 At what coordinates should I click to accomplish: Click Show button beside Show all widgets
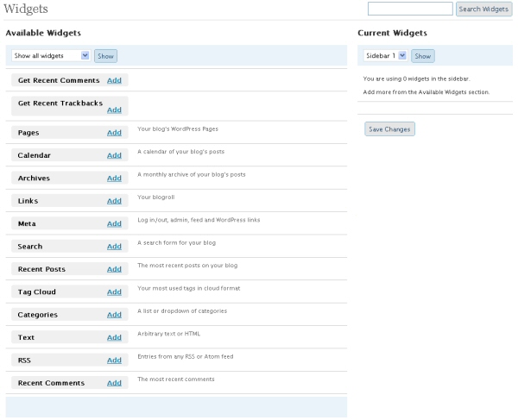point(105,56)
